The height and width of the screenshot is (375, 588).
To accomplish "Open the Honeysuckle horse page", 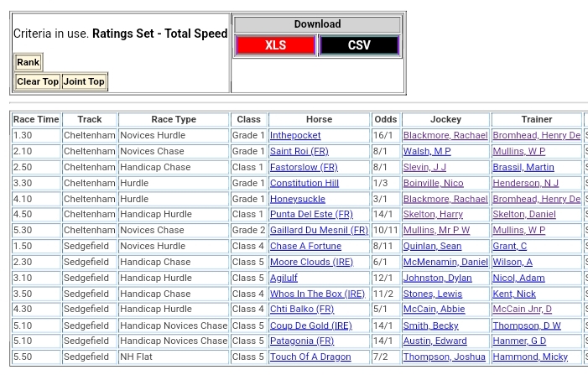I will (297, 199).
